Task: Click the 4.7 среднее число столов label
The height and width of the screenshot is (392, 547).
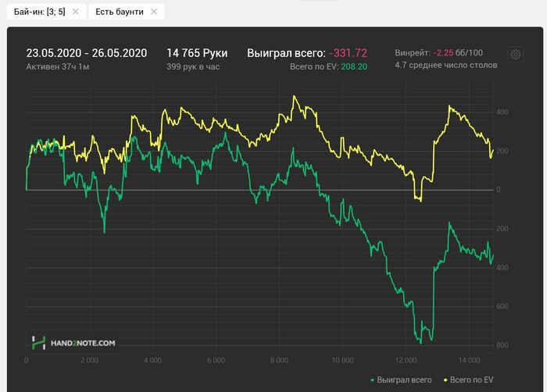Action: [445, 67]
